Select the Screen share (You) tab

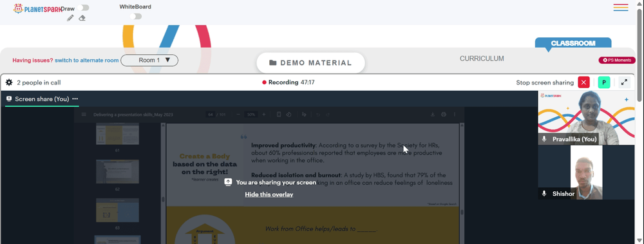(x=42, y=99)
